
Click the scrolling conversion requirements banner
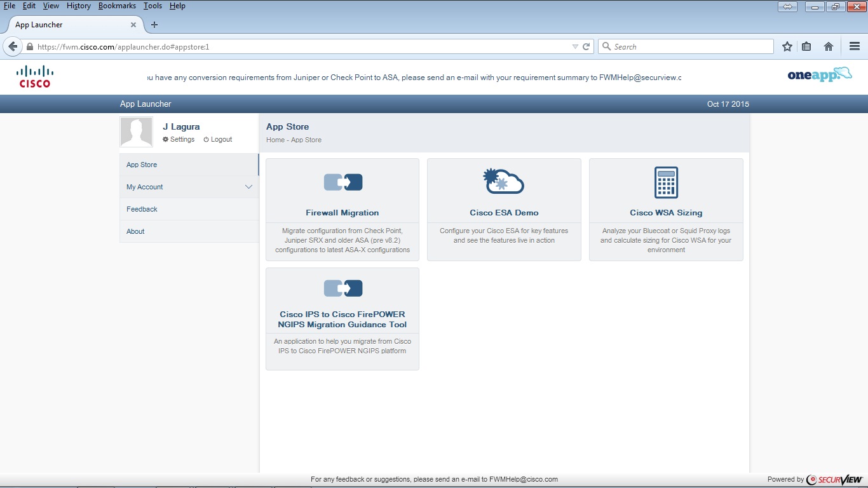point(414,78)
